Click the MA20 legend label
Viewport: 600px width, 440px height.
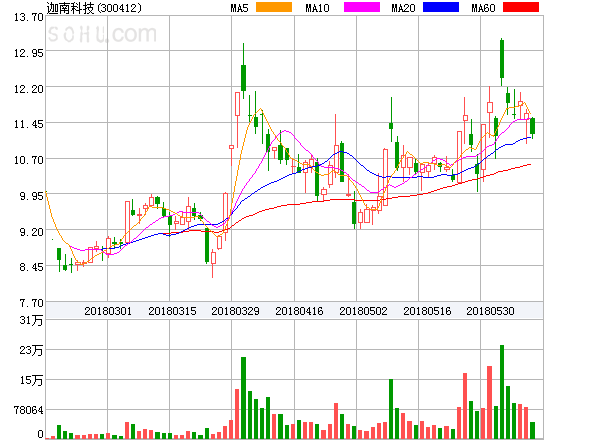403,8
